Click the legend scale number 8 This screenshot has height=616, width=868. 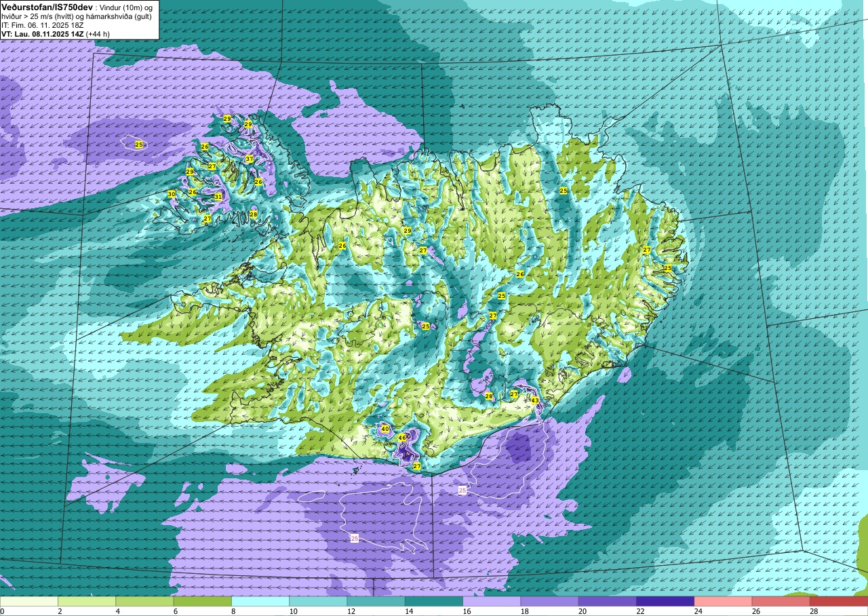pyautogui.click(x=233, y=611)
